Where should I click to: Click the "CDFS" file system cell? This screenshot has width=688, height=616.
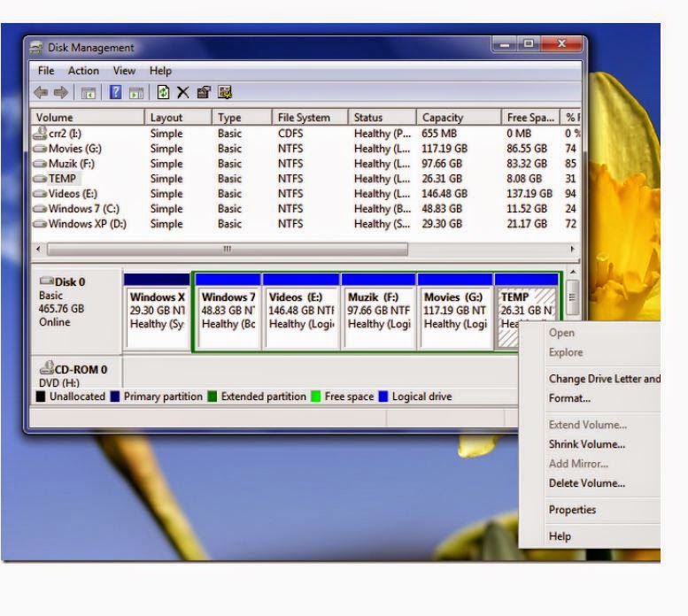(x=290, y=134)
